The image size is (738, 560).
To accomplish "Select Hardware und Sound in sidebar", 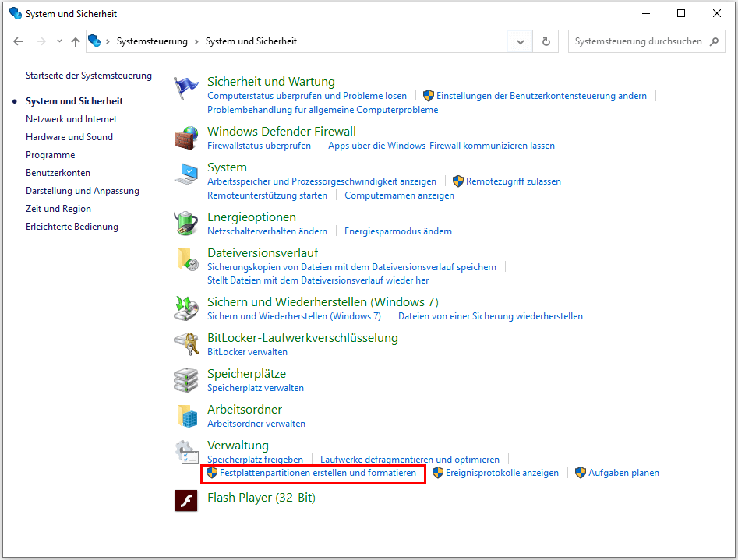I will [69, 137].
